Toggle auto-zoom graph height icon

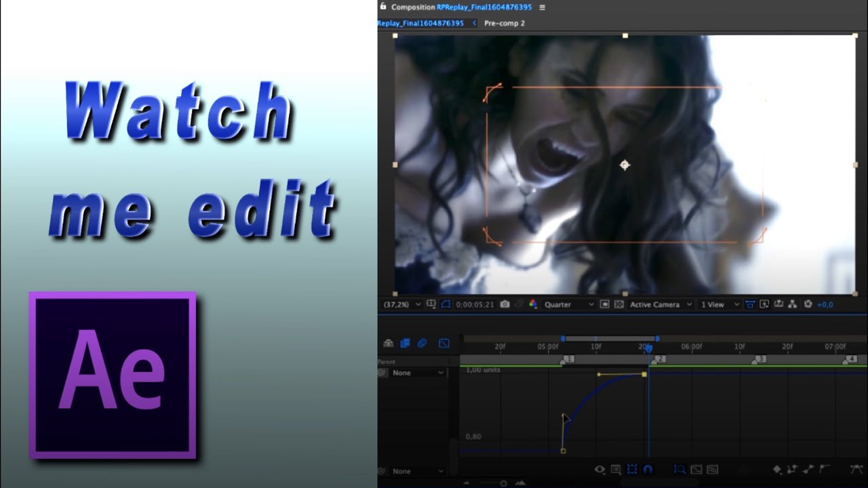point(679,469)
